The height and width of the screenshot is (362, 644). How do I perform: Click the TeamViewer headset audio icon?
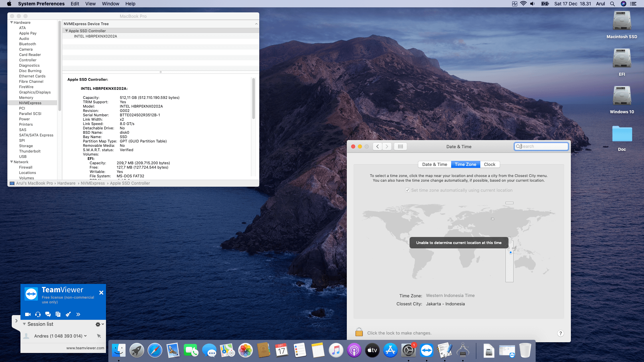(x=38, y=314)
